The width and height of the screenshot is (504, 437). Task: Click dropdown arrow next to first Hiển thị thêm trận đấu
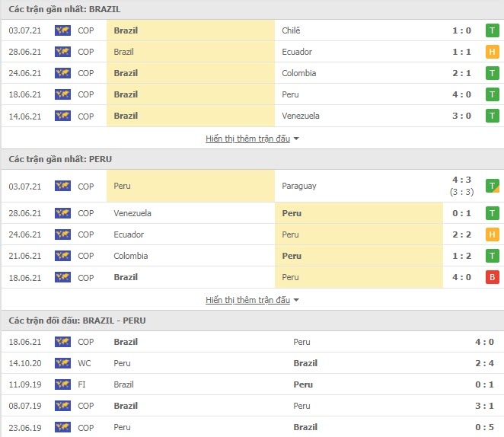pyautogui.click(x=296, y=139)
